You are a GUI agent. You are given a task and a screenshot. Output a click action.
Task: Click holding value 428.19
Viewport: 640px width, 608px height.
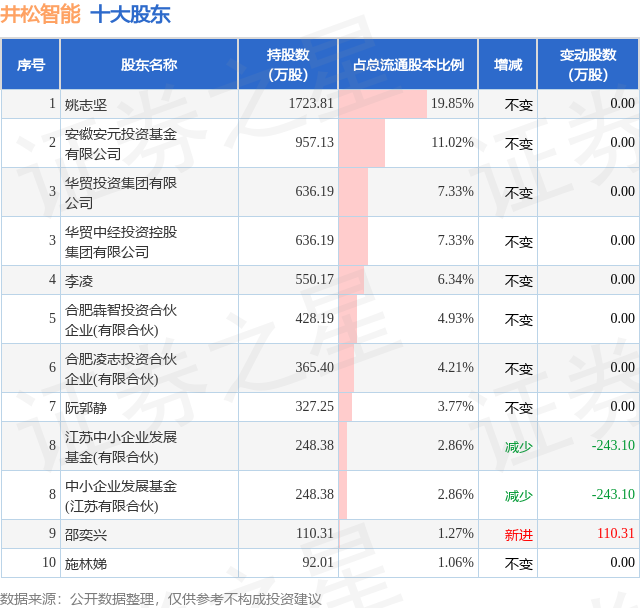pyautogui.click(x=314, y=319)
